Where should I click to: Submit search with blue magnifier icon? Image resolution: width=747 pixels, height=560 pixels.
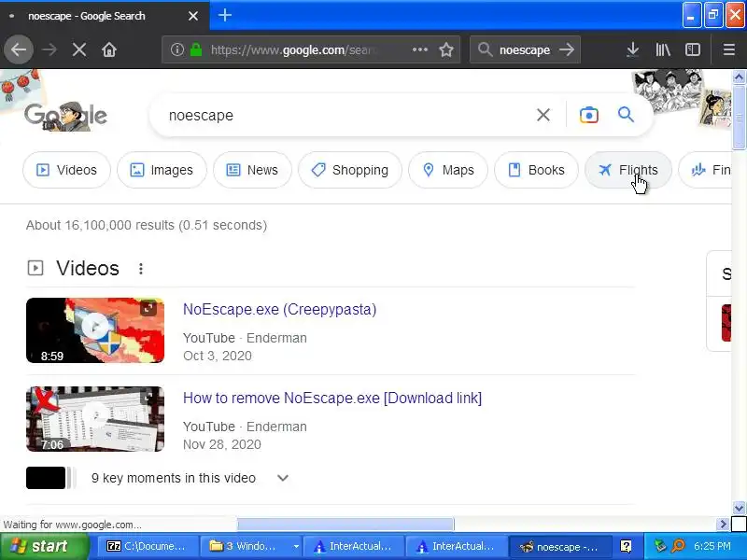click(x=626, y=115)
